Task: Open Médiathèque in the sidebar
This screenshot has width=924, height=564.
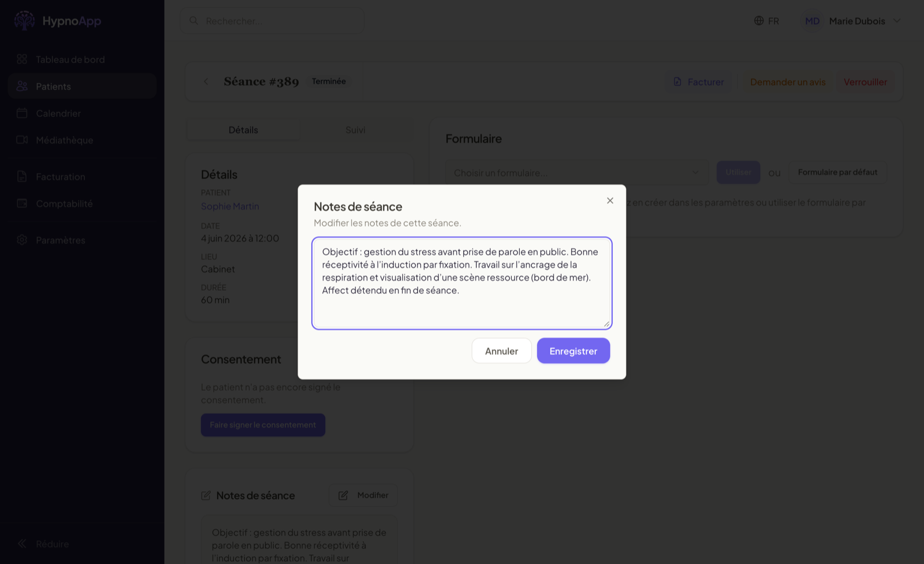Action: coord(82,140)
